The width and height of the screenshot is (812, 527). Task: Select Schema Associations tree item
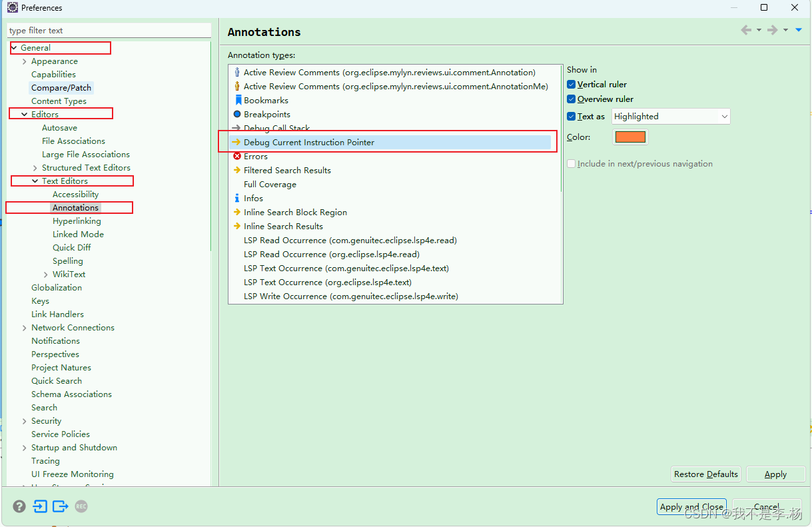[71, 394]
